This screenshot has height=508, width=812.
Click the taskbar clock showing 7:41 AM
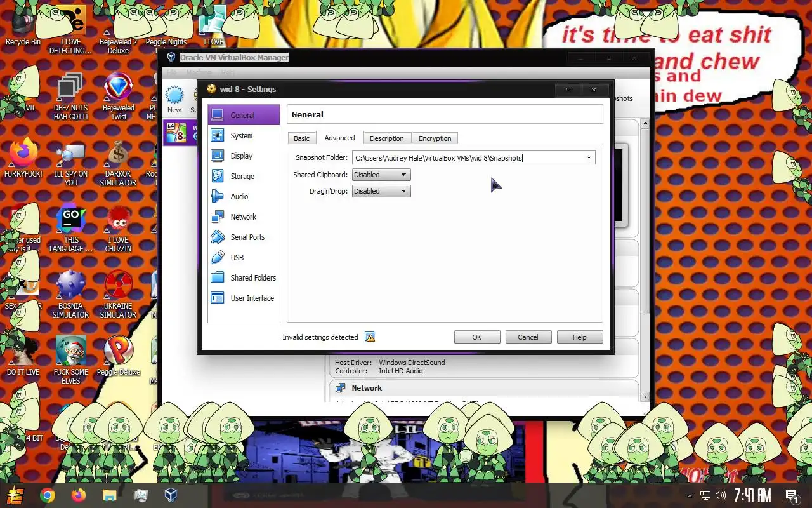752,495
